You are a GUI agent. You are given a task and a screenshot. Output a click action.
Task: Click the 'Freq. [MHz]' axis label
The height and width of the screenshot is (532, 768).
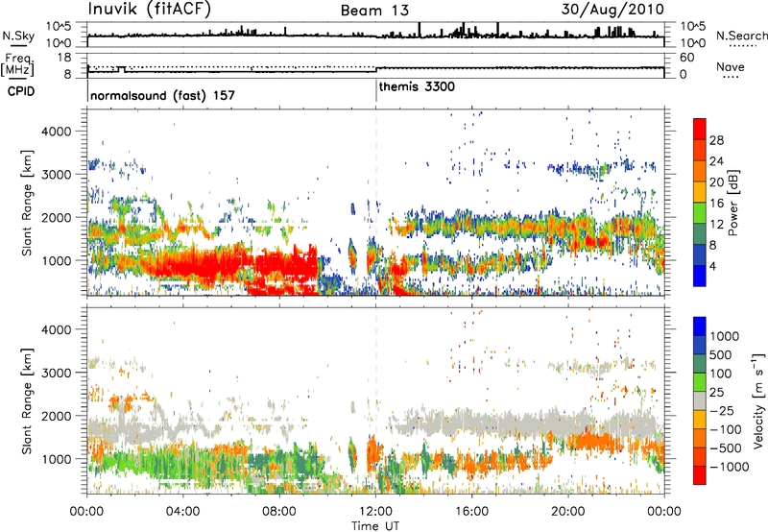coord(17,64)
